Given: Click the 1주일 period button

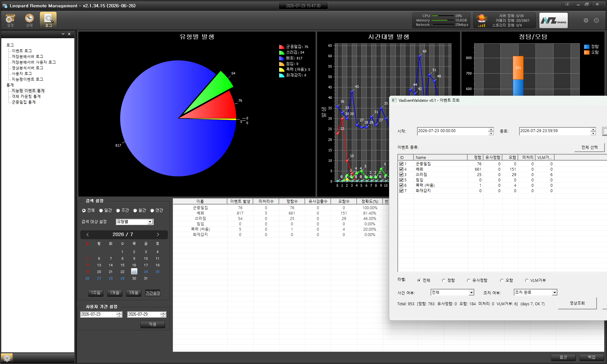Looking at the screenshot, I should click(x=96, y=293).
